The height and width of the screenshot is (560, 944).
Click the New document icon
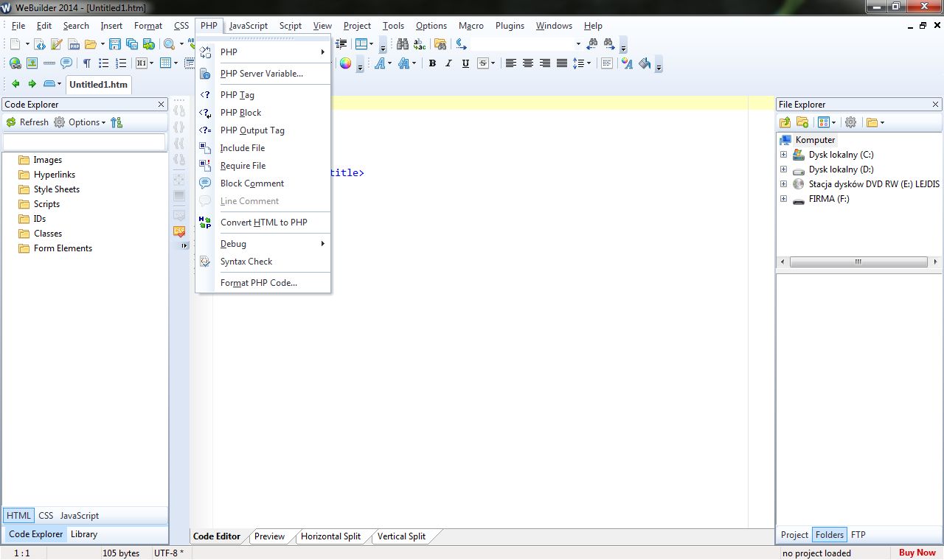tap(15, 44)
